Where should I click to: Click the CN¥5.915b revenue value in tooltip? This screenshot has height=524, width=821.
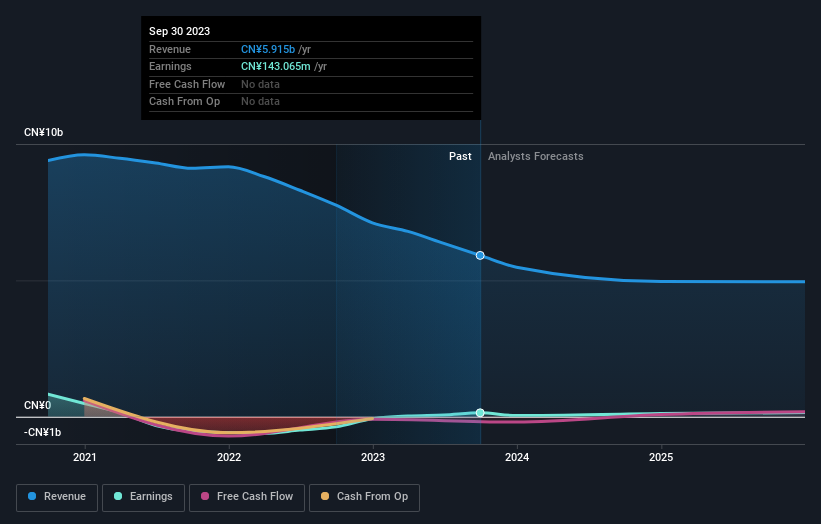268,49
